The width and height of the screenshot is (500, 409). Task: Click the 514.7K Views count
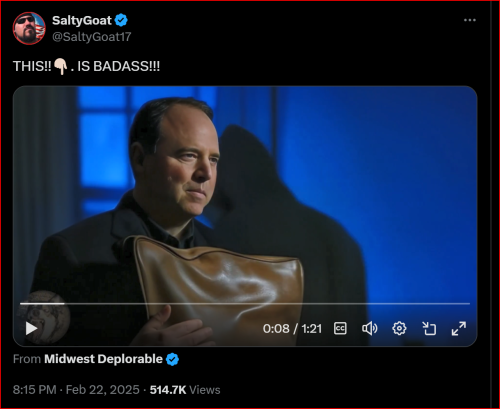185,390
